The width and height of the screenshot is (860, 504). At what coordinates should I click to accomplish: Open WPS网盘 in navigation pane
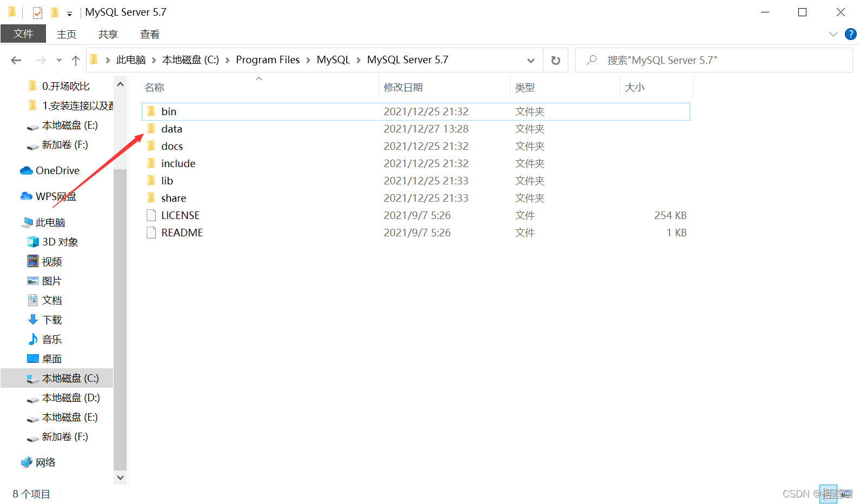(x=48, y=196)
